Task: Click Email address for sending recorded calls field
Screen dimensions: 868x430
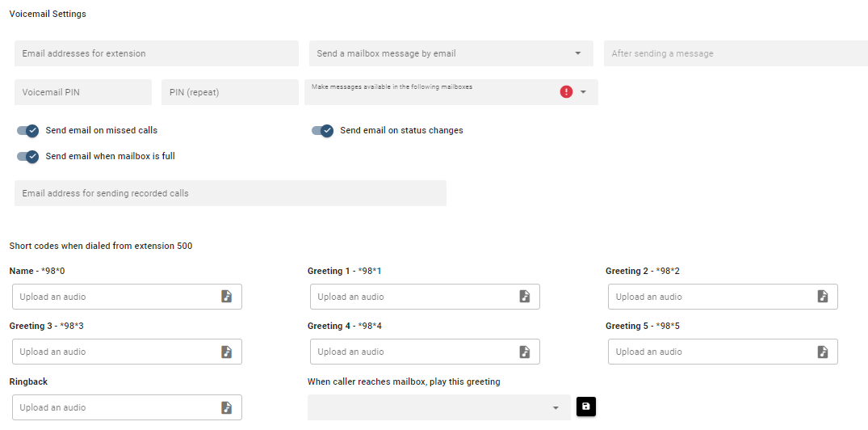Action: click(x=230, y=193)
